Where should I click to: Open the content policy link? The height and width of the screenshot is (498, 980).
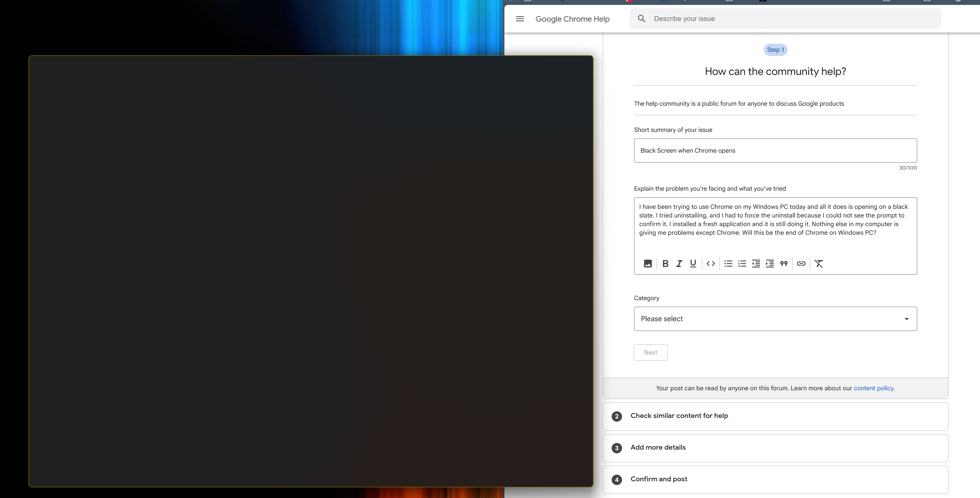point(873,388)
